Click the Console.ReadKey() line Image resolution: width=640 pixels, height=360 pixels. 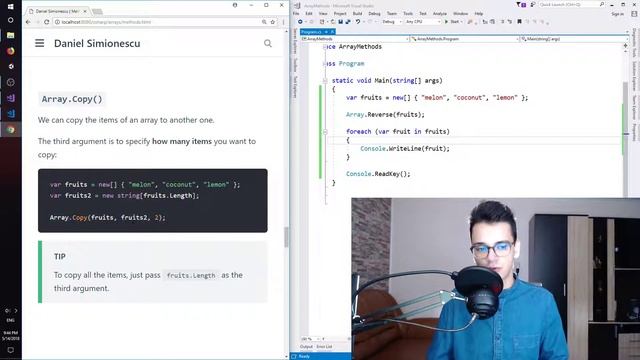(378, 174)
